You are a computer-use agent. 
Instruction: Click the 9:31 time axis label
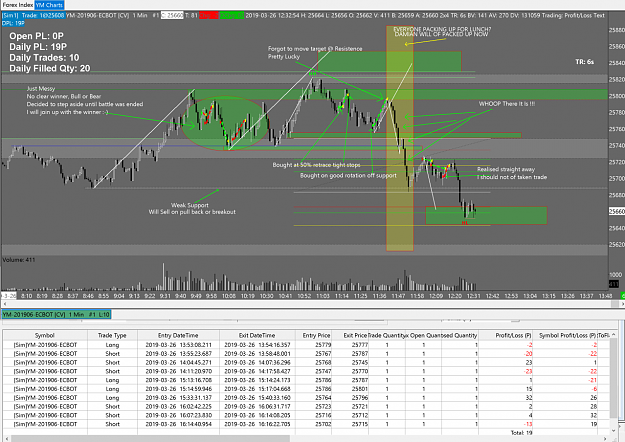(x=165, y=296)
